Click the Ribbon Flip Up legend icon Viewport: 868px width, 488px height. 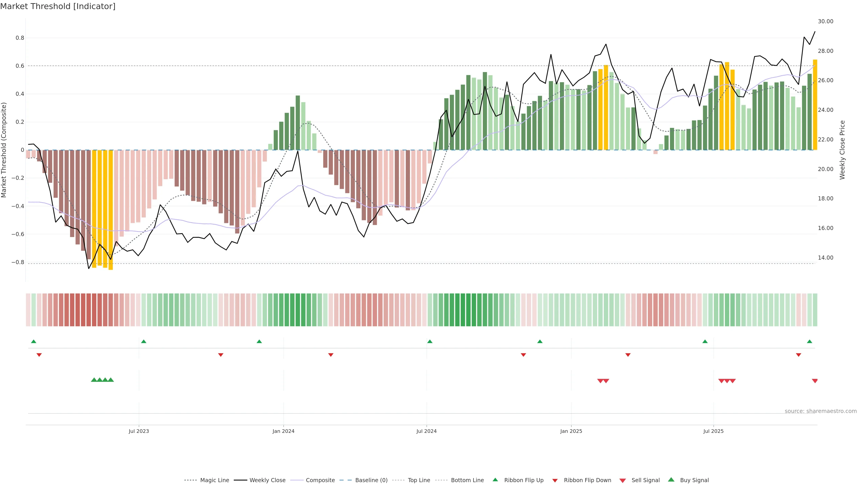click(495, 480)
